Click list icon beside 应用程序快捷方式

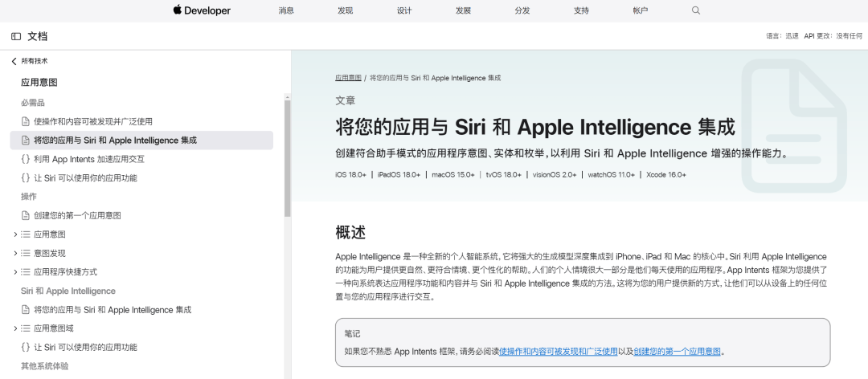(25, 272)
